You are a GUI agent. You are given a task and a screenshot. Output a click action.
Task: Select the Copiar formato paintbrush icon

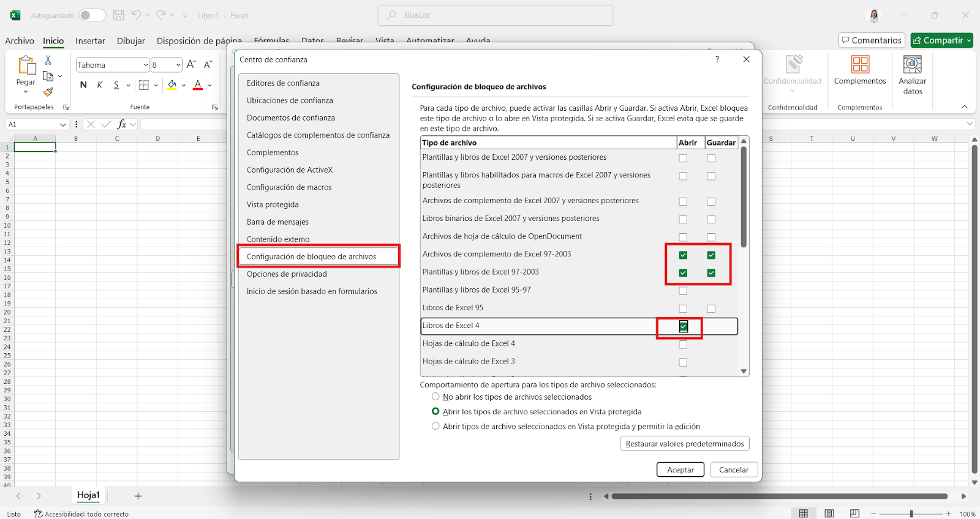pyautogui.click(x=48, y=92)
